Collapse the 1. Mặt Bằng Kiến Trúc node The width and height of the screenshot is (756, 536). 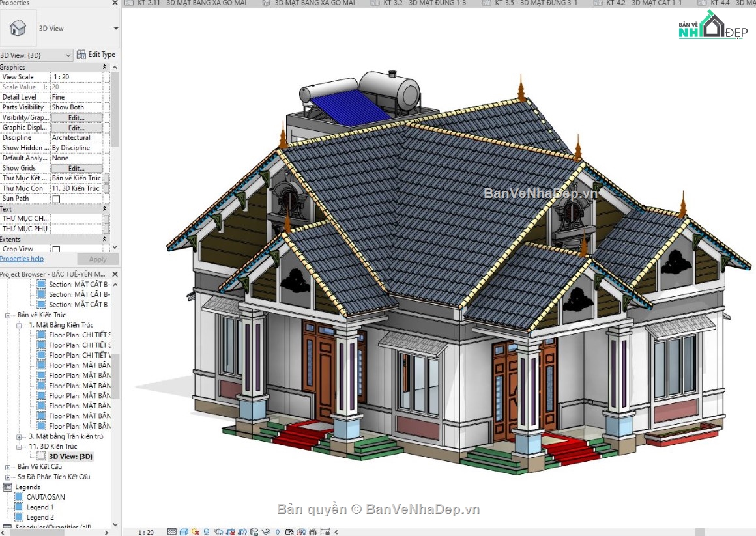(20, 326)
